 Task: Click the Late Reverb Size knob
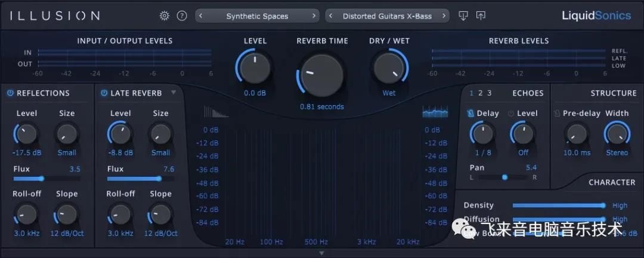[x=160, y=134]
